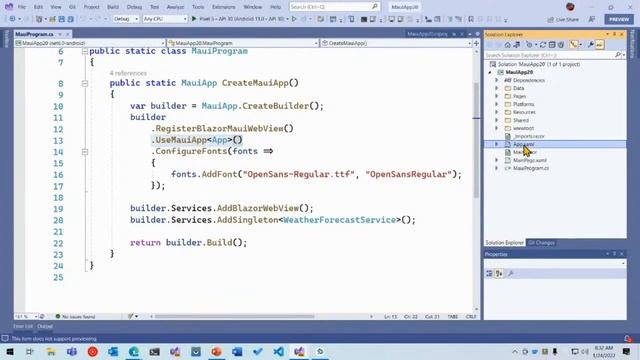The height and width of the screenshot is (360, 640).
Task: Open Microsoft Edge from the taskbar
Action: [x=134, y=351]
